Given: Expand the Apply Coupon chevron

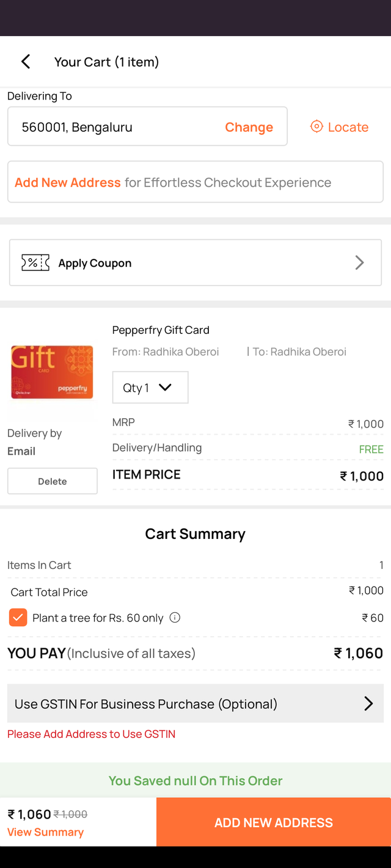Looking at the screenshot, I should click(x=359, y=263).
